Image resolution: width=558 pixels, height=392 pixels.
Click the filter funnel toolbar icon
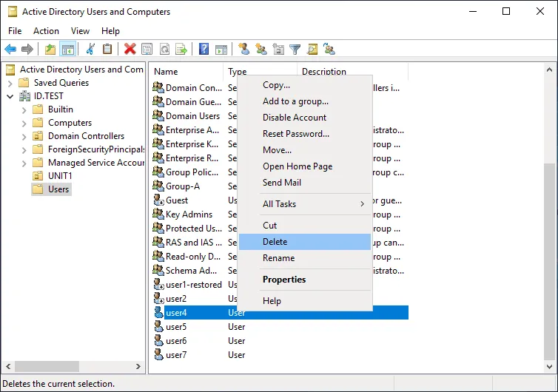pos(295,50)
